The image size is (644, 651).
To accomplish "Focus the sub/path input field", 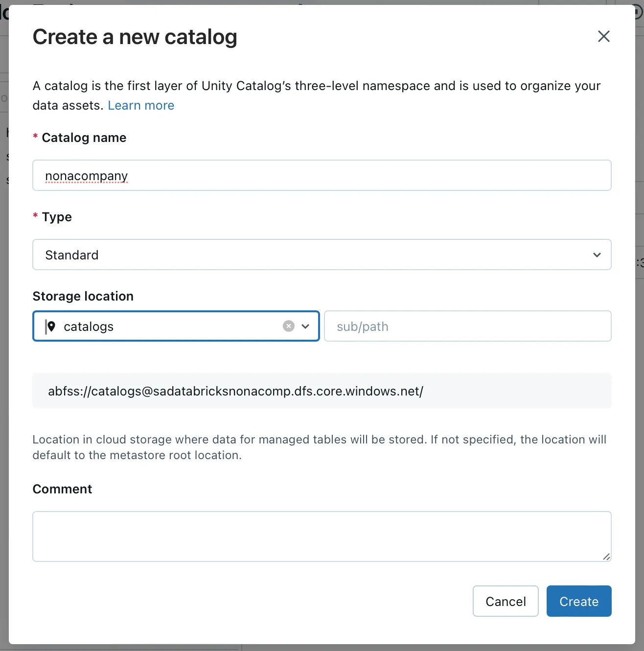I will (467, 326).
